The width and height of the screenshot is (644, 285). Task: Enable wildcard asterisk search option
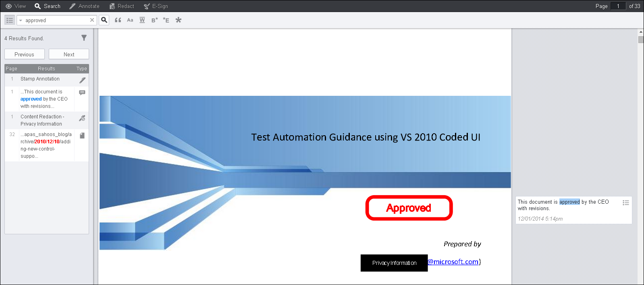point(178,20)
